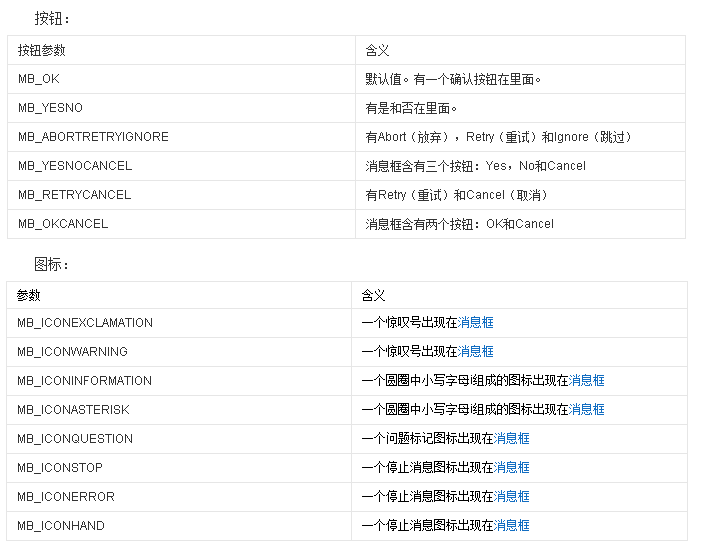This screenshot has height=558, width=709.
Task: Follow 消息框 link in MB_ICONINFORMATION row
Action: click(586, 380)
